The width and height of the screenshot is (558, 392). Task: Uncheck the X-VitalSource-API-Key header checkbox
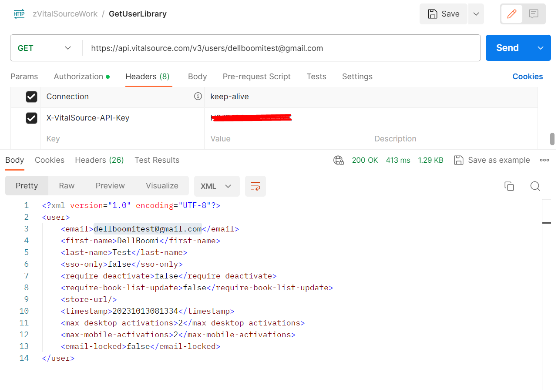pyautogui.click(x=31, y=118)
